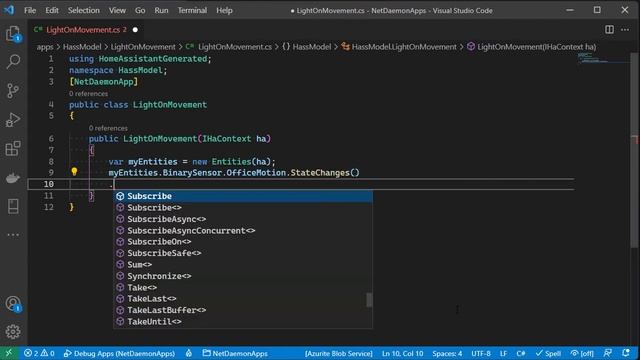Go to line via Ln 10, Col 10

click(402, 353)
